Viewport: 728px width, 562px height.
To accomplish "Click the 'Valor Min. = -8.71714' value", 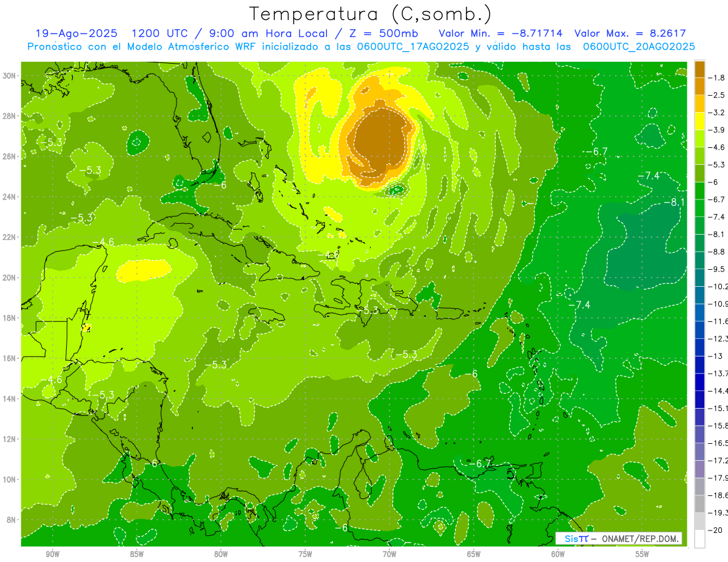I will [500, 33].
